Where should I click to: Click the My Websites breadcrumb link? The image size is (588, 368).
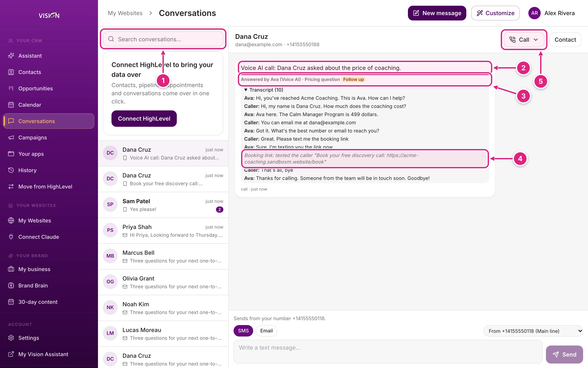(x=125, y=13)
